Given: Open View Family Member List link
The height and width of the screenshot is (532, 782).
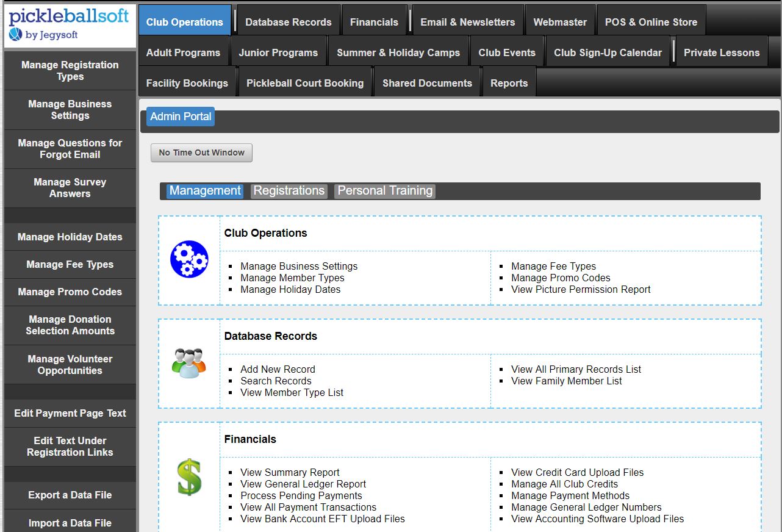Looking at the screenshot, I should 567,381.
